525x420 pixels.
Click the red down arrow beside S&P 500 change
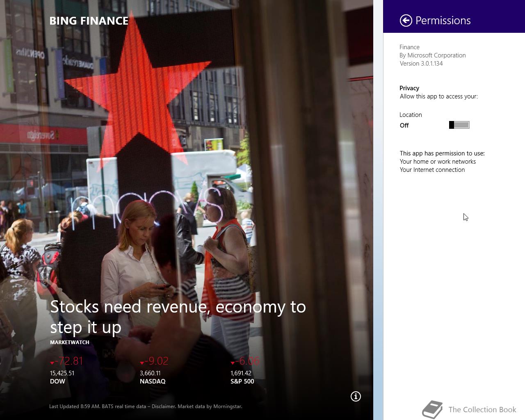point(233,363)
